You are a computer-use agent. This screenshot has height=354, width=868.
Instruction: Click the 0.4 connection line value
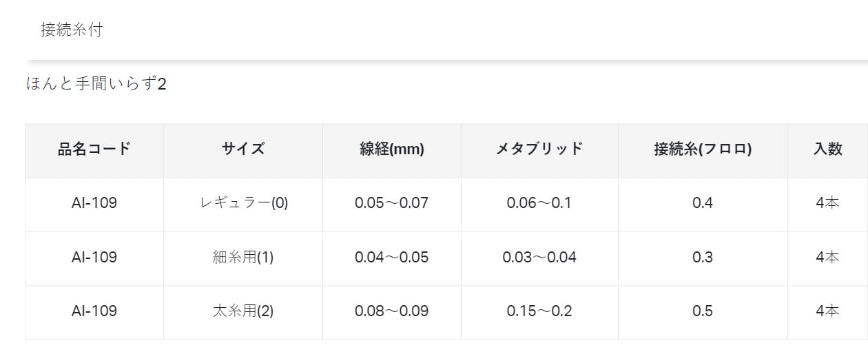[x=703, y=203]
